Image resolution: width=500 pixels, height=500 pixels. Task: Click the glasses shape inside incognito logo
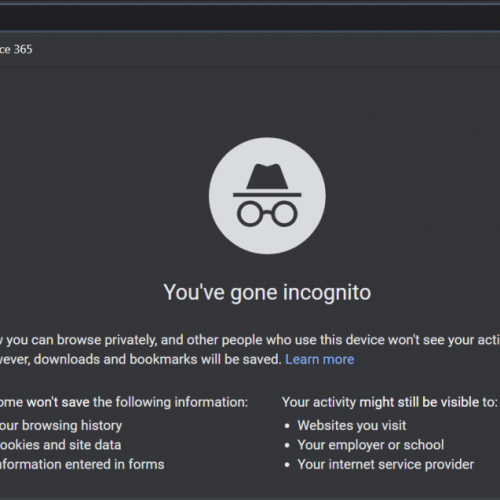(267, 214)
